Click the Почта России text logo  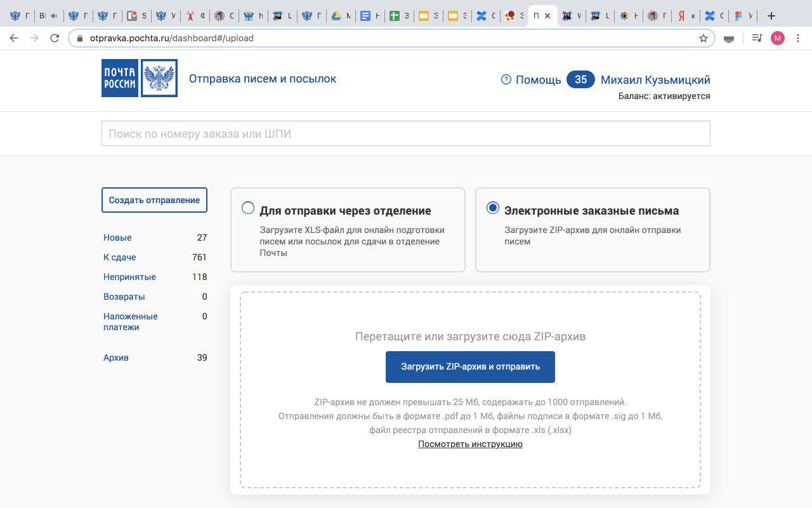[120, 78]
